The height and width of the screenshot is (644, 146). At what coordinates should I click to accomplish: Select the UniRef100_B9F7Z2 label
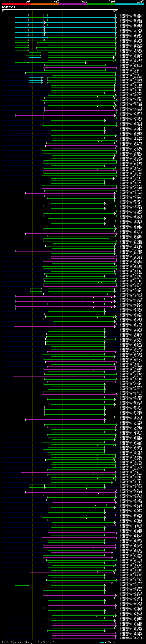point(131,103)
